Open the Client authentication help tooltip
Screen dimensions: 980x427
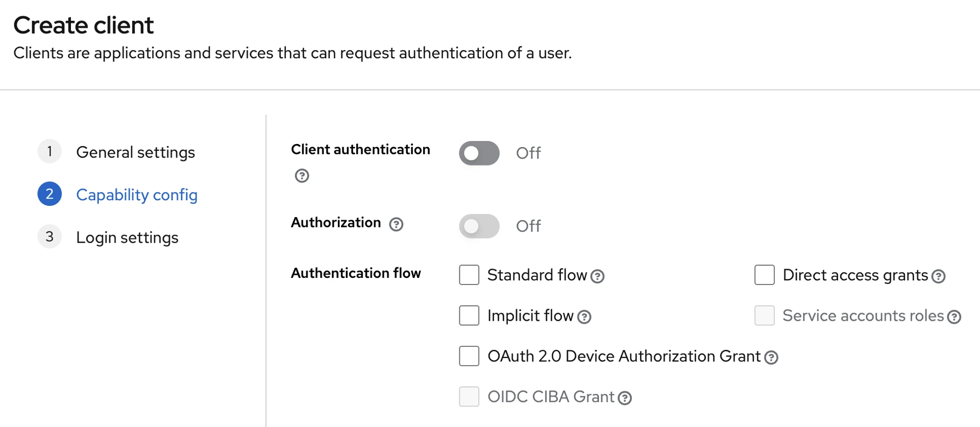(301, 176)
